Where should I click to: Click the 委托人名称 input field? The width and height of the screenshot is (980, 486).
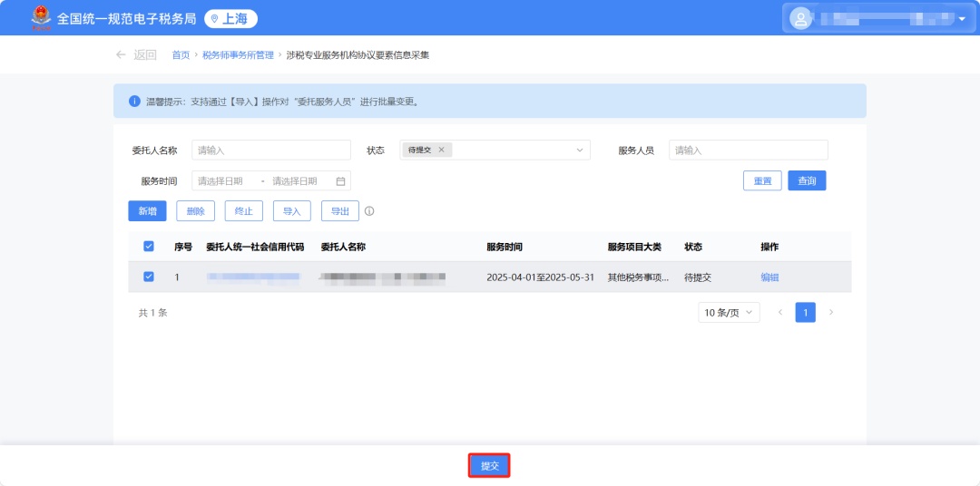[x=270, y=150]
